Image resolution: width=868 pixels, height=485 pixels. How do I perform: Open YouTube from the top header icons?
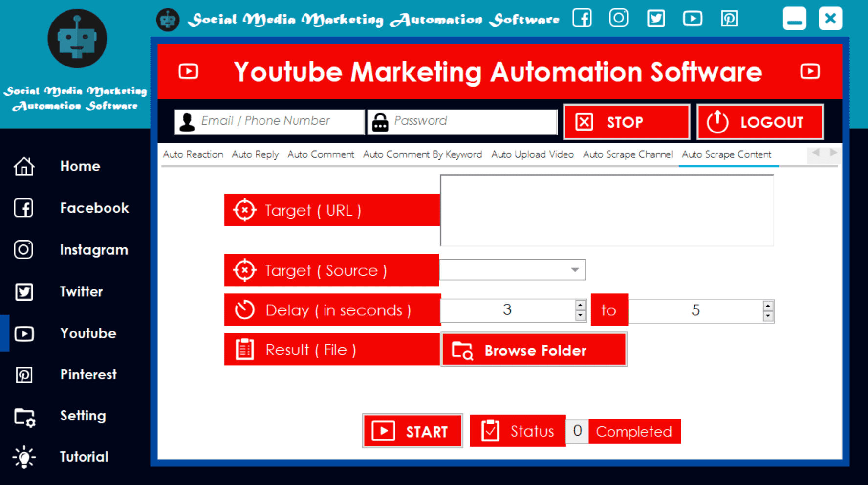click(x=693, y=19)
